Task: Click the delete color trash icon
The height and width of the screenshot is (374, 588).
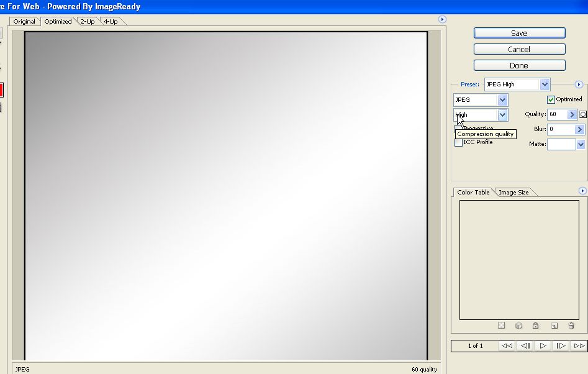Action: pos(571,326)
